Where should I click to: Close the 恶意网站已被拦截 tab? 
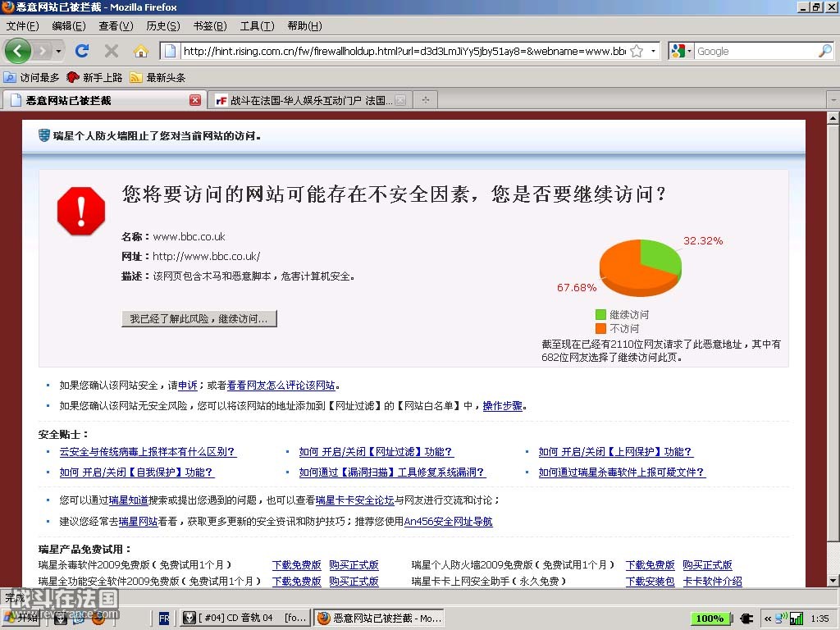pos(195,100)
